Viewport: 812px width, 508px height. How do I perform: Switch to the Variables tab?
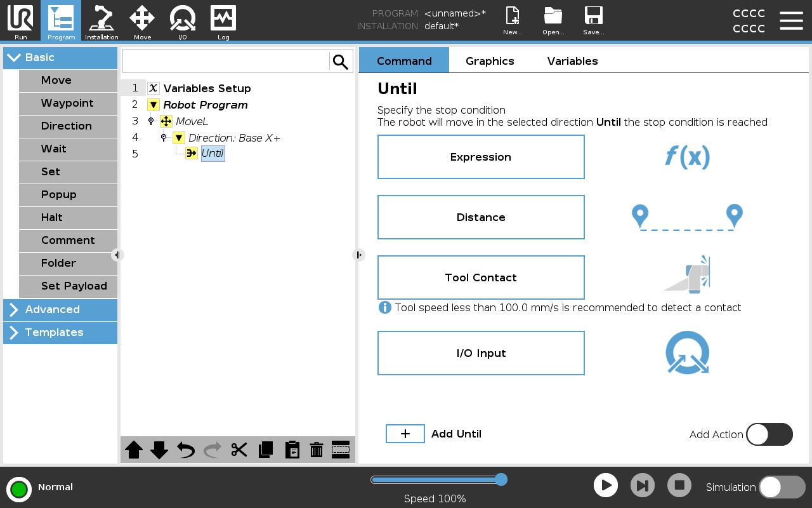point(572,61)
